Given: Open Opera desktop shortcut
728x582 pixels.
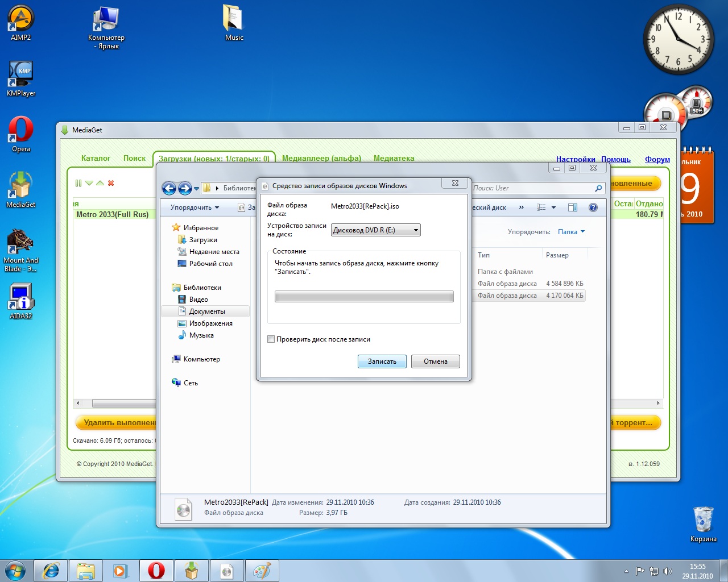Looking at the screenshot, I should pos(21,135).
